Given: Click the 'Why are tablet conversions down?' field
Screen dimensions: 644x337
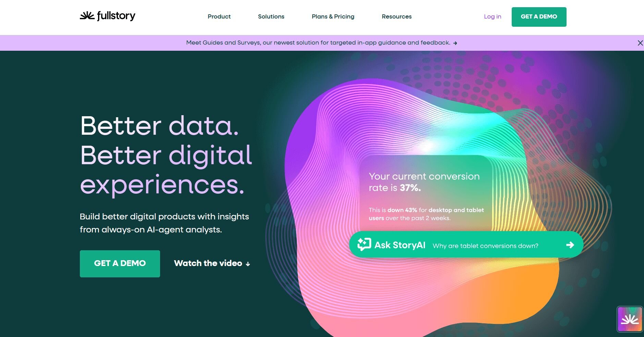Looking at the screenshot, I should point(485,245).
